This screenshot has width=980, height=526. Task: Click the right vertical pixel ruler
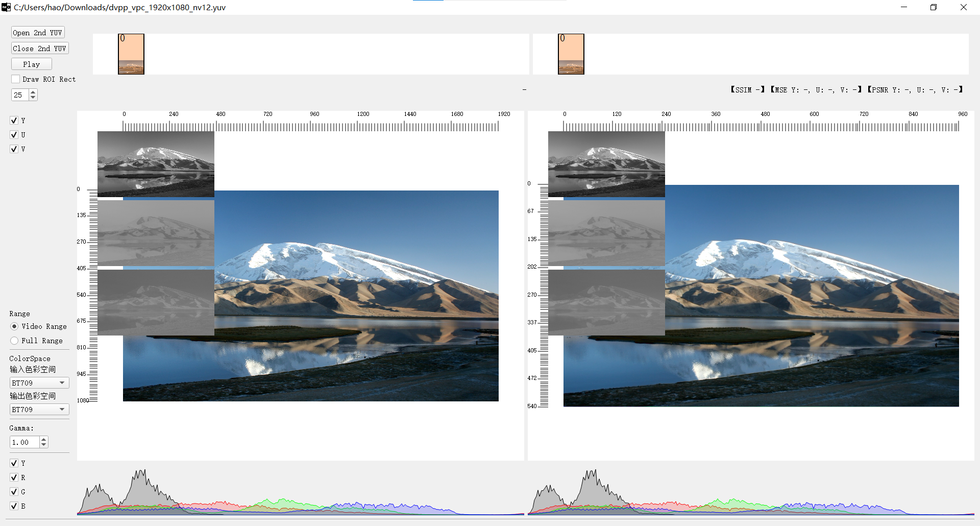(x=538, y=295)
